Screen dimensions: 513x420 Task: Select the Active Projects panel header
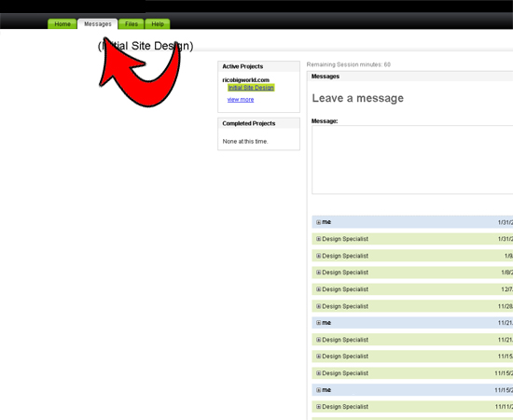pos(258,66)
